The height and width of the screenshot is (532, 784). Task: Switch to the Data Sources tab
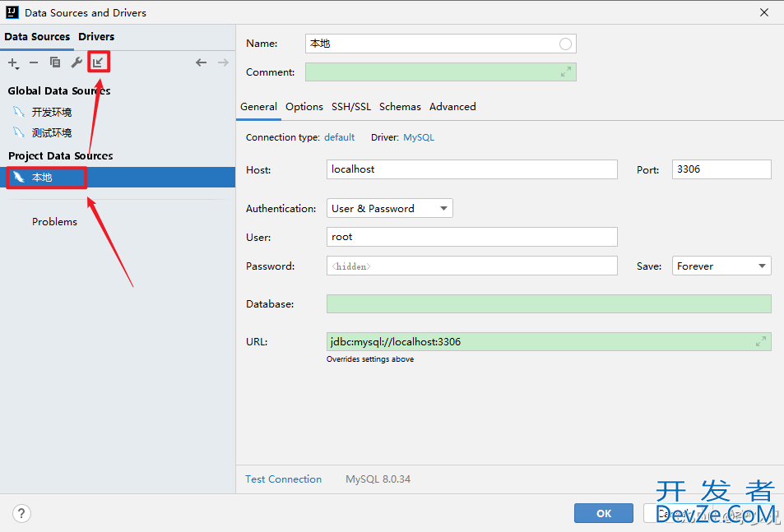[37, 37]
